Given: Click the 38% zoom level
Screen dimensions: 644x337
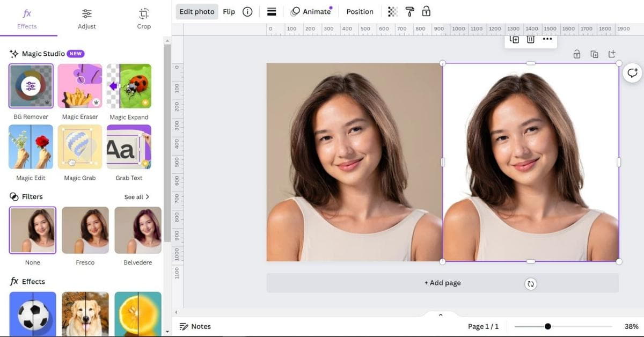Looking at the screenshot, I should point(631,326).
